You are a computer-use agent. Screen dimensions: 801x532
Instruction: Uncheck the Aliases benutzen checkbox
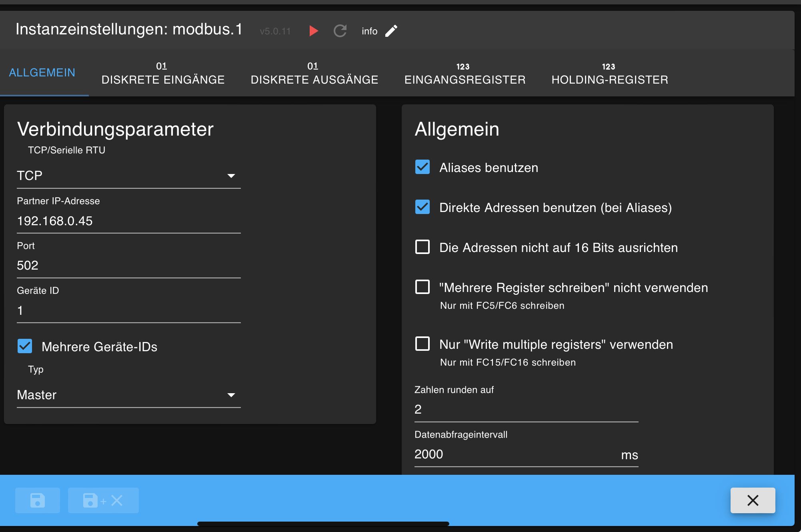[423, 167]
